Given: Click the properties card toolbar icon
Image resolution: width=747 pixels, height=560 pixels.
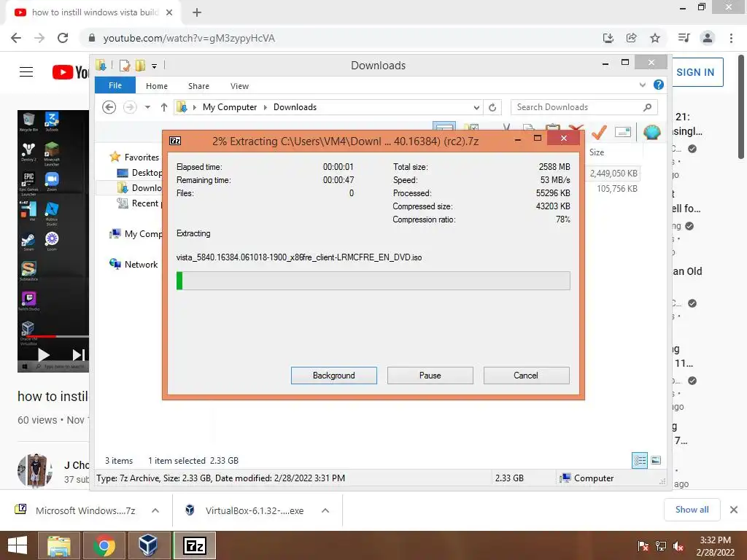Looking at the screenshot, I should [x=623, y=132].
